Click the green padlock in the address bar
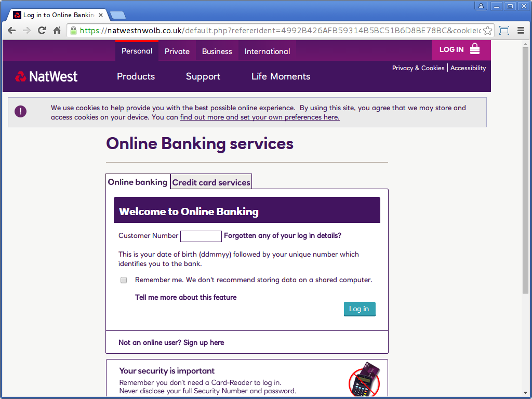 pos(73,31)
